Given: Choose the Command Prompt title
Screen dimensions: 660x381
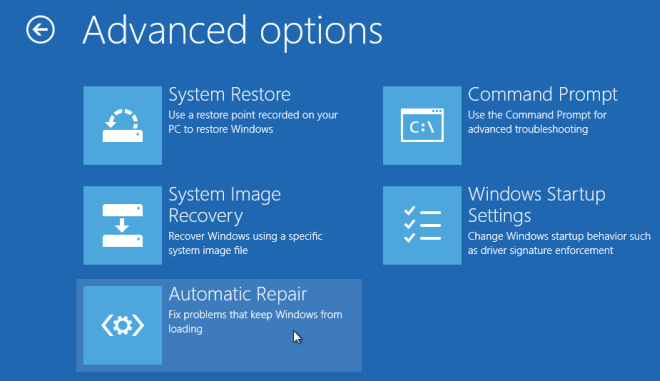Looking at the screenshot, I should [x=543, y=95].
